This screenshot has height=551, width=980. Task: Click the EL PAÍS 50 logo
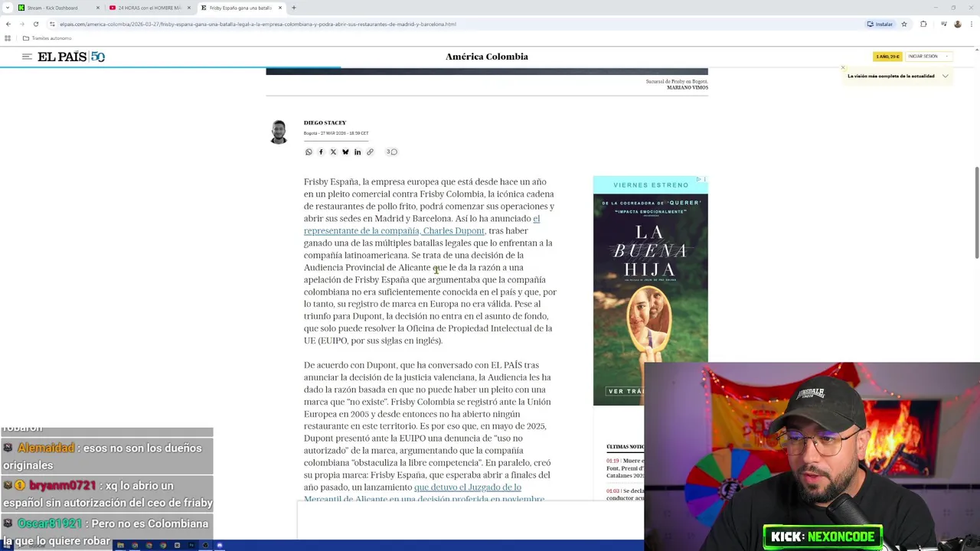tap(71, 57)
